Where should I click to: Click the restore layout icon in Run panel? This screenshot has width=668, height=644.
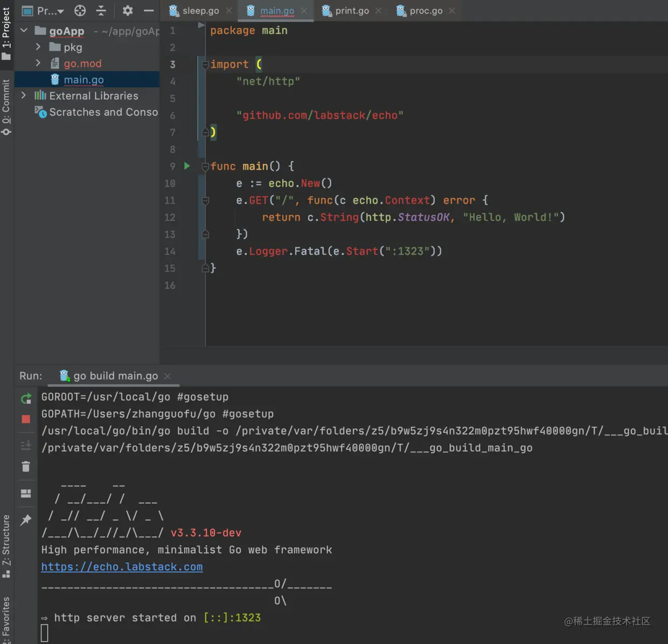pyautogui.click(x=26, y=493)
